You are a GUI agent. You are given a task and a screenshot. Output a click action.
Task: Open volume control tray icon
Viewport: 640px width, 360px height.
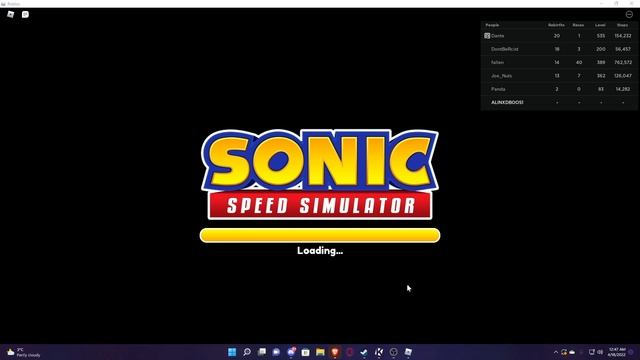[600, 352]
